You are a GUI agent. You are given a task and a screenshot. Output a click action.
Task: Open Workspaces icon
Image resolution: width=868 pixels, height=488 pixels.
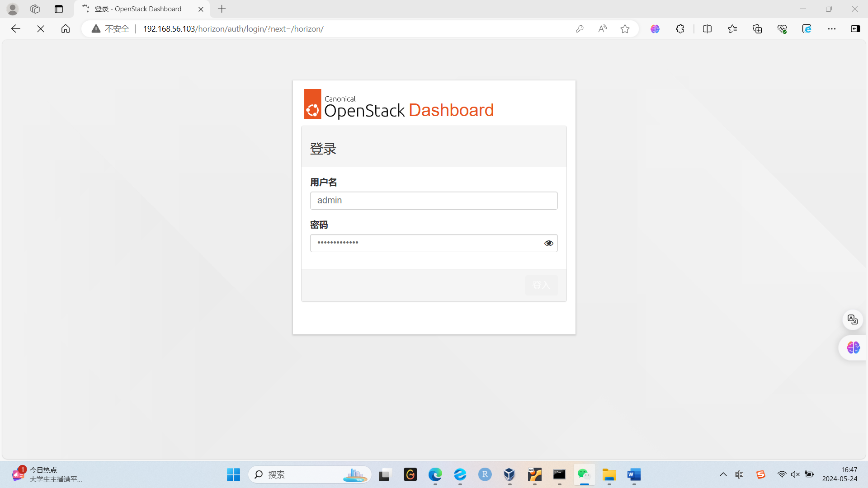[x=35, y=9]
